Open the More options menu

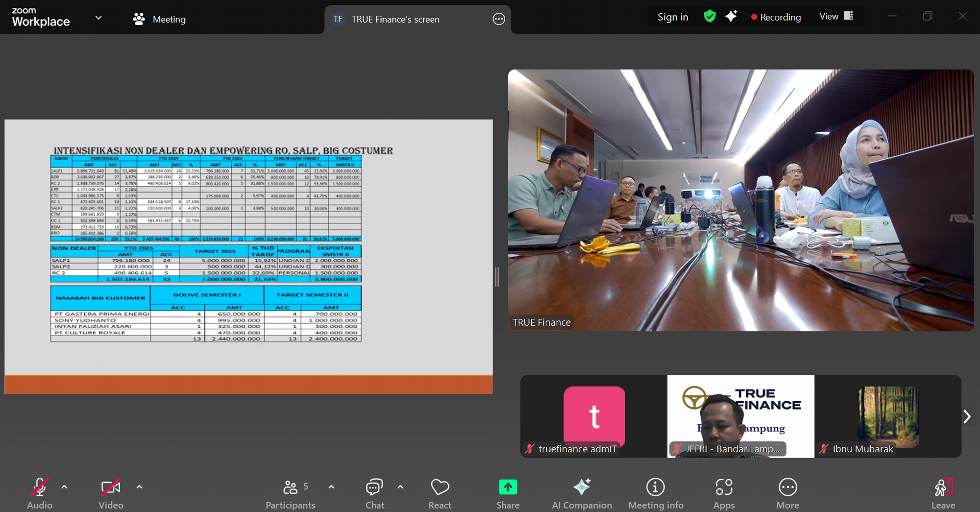point(787,494)
